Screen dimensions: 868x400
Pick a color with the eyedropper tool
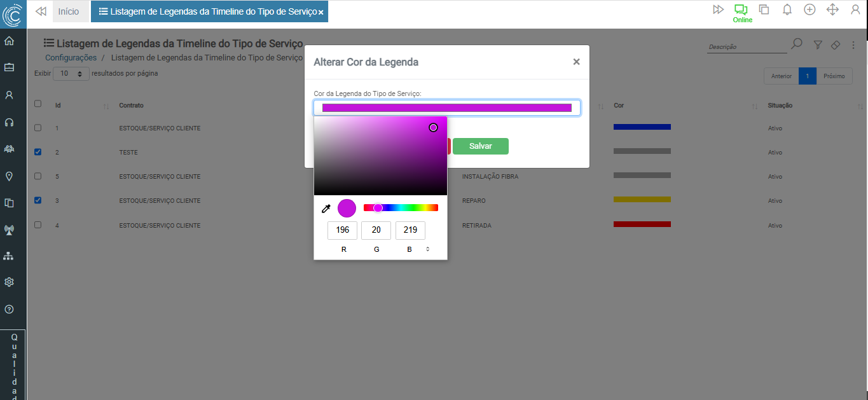coord(326,208)
